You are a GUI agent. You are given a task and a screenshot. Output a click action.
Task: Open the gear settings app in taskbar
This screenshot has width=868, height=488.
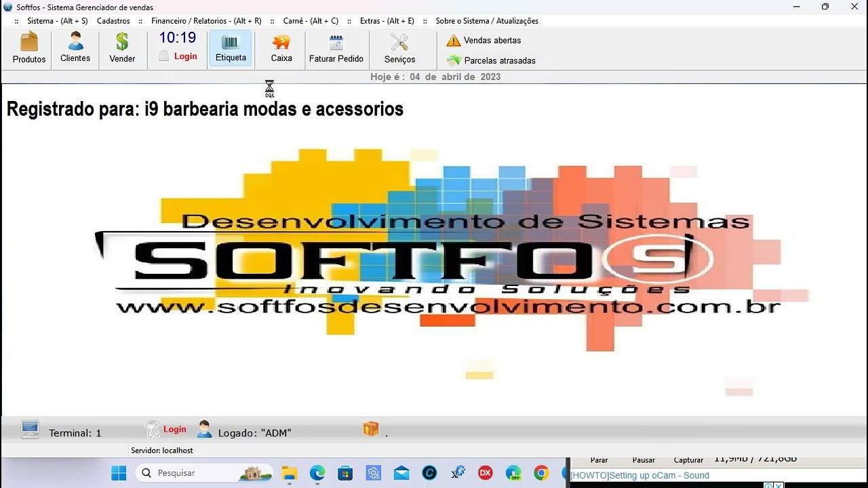(x=374, y=473)
